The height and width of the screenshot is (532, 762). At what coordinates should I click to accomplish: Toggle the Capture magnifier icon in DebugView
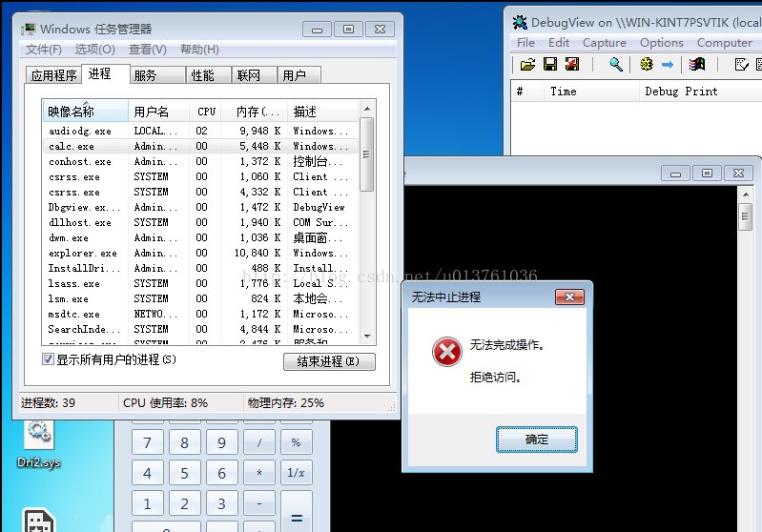point(616,64)
